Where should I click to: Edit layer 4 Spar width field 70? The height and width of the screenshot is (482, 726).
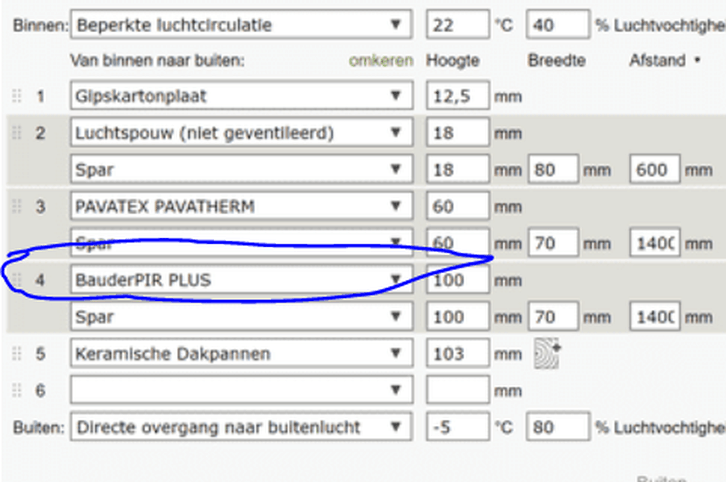point(553,317)
